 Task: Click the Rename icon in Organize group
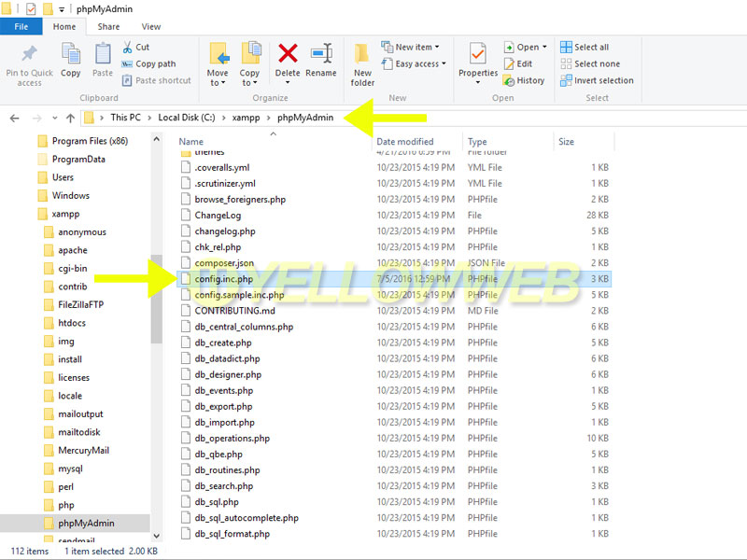pyautogui.click(x=321, y=54)
